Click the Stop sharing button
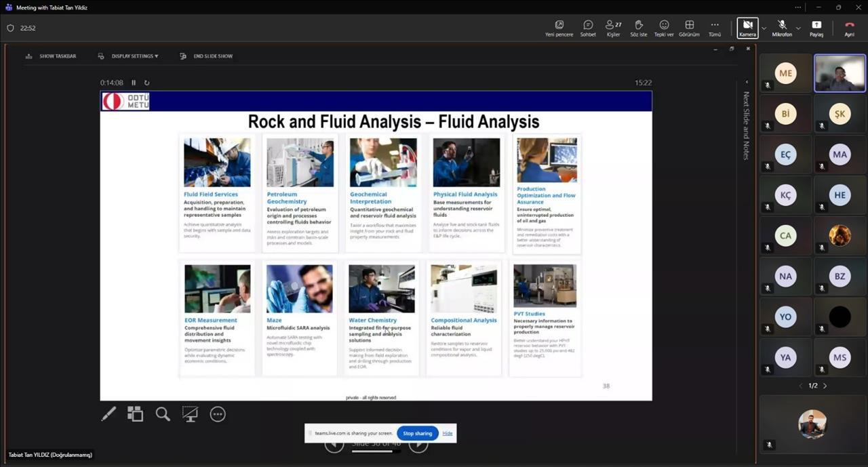This screenshot has height=467, width=868. pyautogui.click(x=417, y=433)
